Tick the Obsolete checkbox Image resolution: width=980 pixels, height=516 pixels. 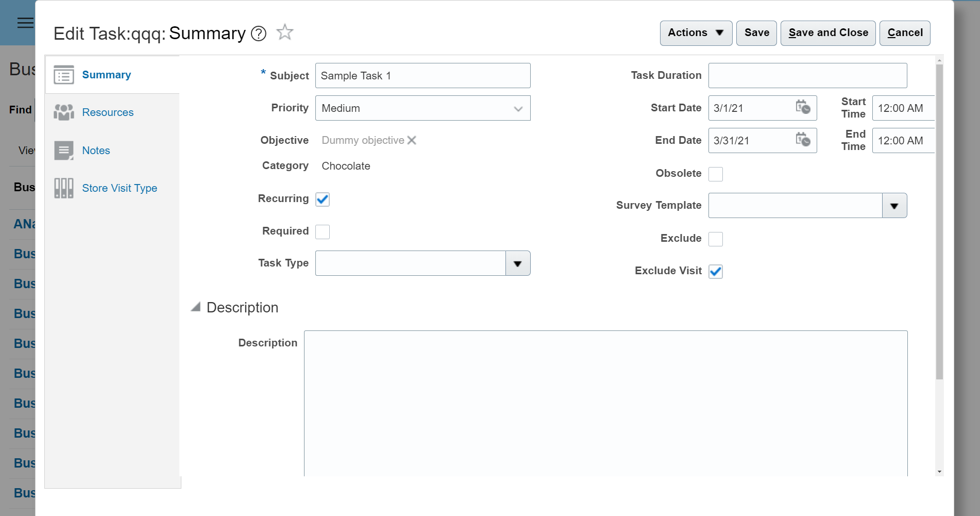(716, 174)
